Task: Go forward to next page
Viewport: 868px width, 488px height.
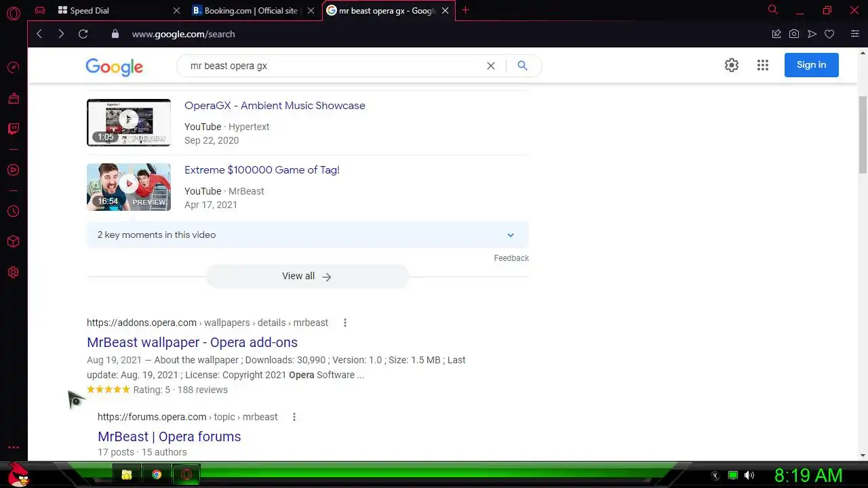Action: (61, 34)
